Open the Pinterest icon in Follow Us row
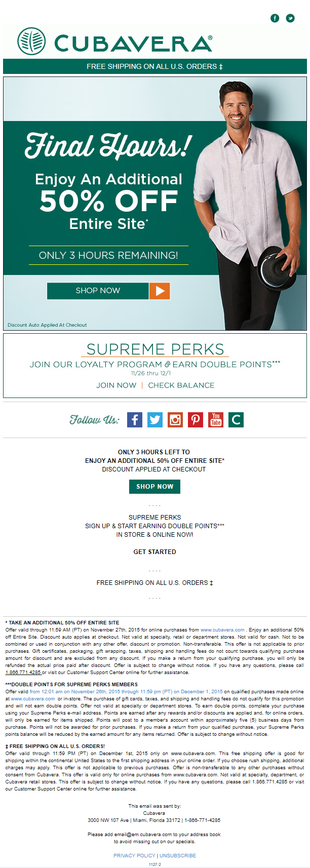This screenshot has width=310, height=868. [x=196, y=420]
